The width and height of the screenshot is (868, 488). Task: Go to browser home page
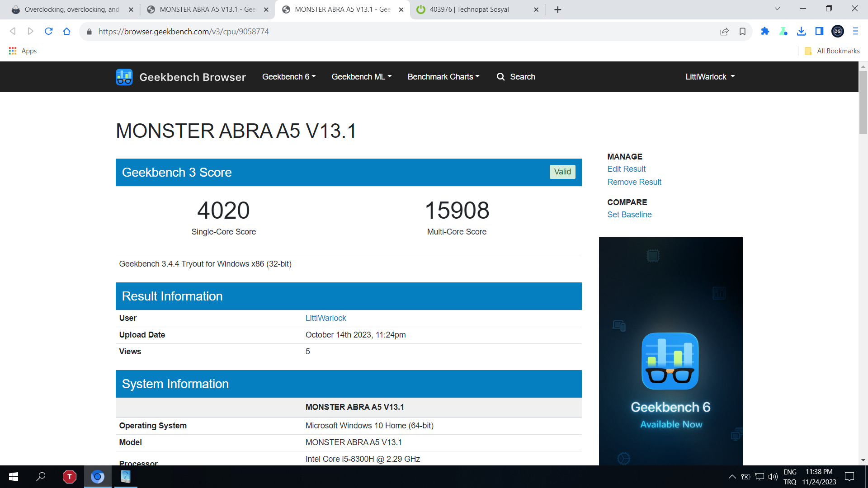coord(66,31)
